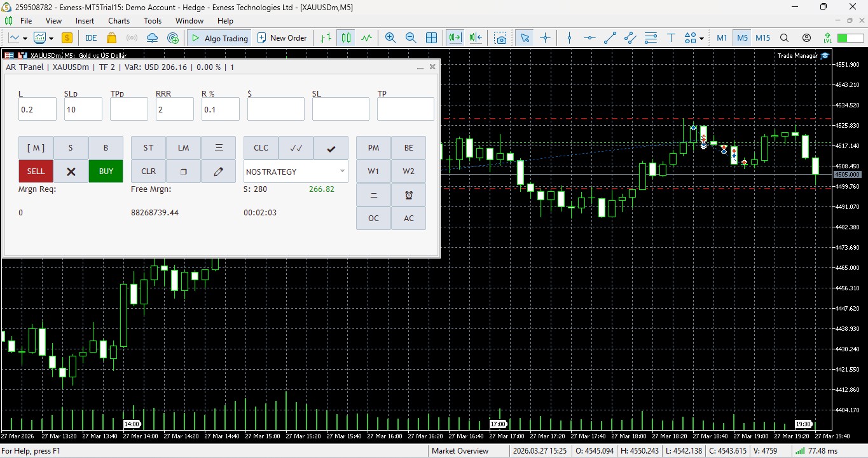Toggle auto scroll to chart end
Viewport: 868px width, 458px height.
[454, 37]
